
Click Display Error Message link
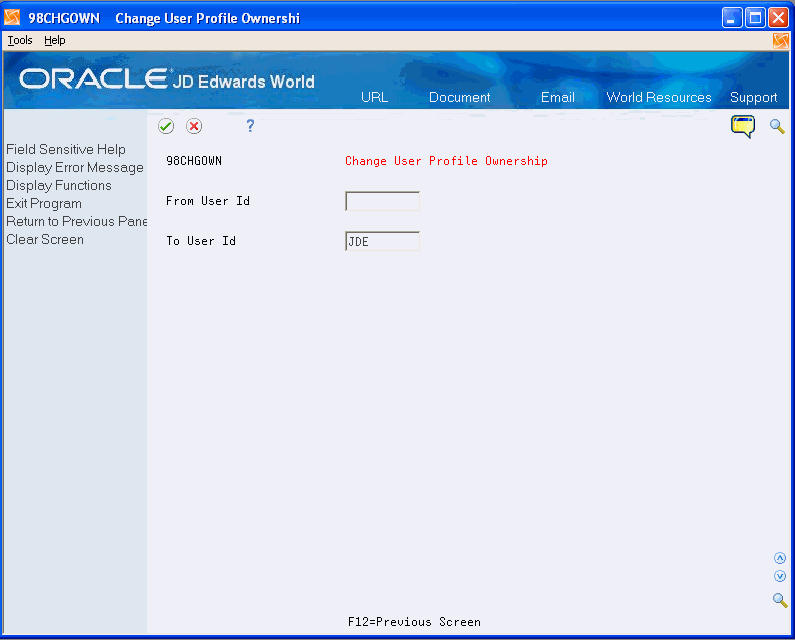75,167
